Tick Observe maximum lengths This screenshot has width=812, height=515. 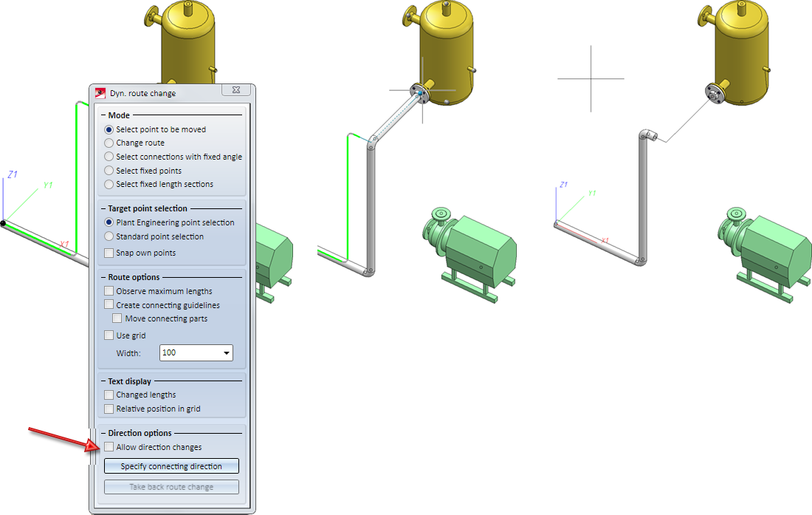coord(109,291)
